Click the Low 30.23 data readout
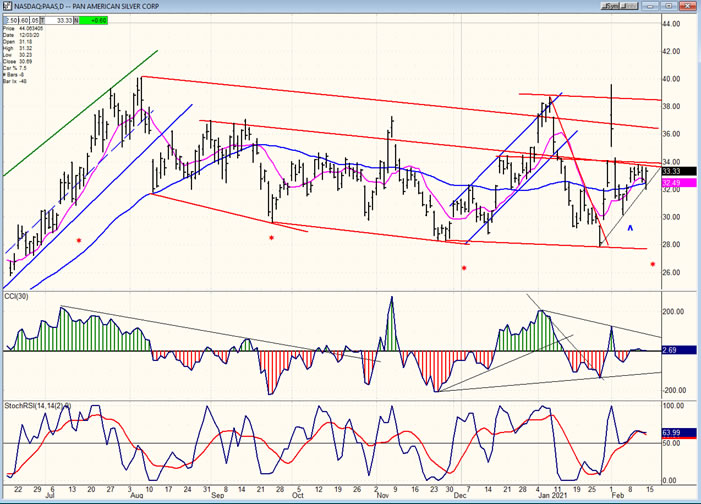 [x=17, y=55]
